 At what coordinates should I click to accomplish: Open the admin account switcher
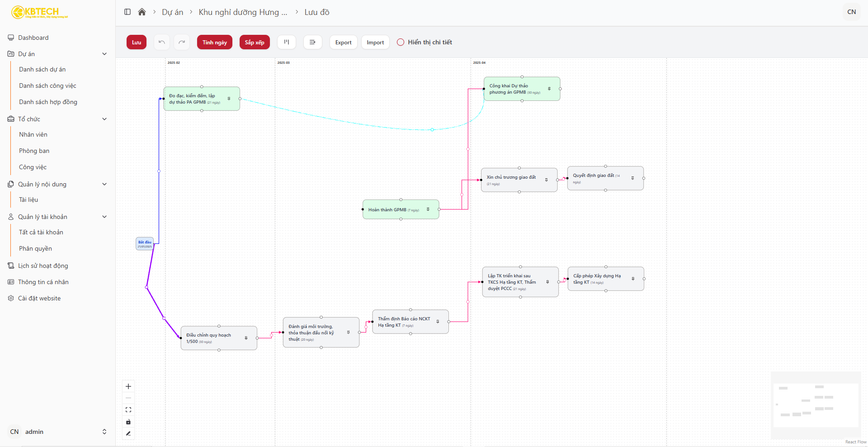(58, 432)
